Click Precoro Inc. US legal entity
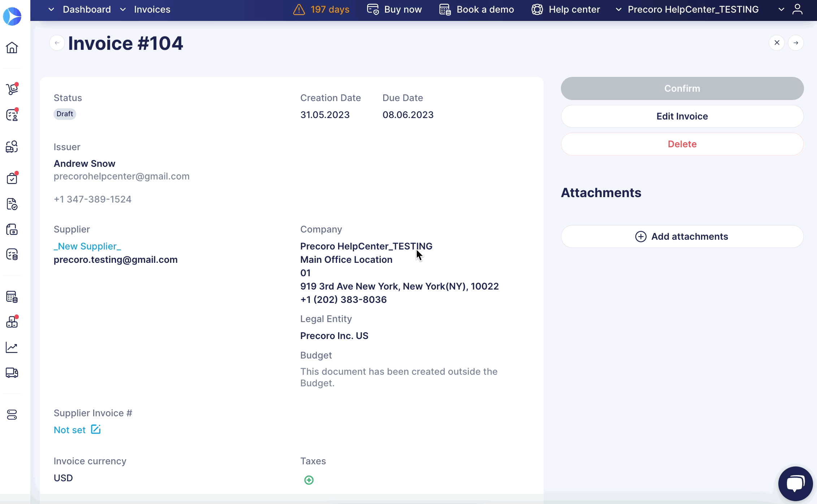Screen dimensions: 817x504 point(334,336)
